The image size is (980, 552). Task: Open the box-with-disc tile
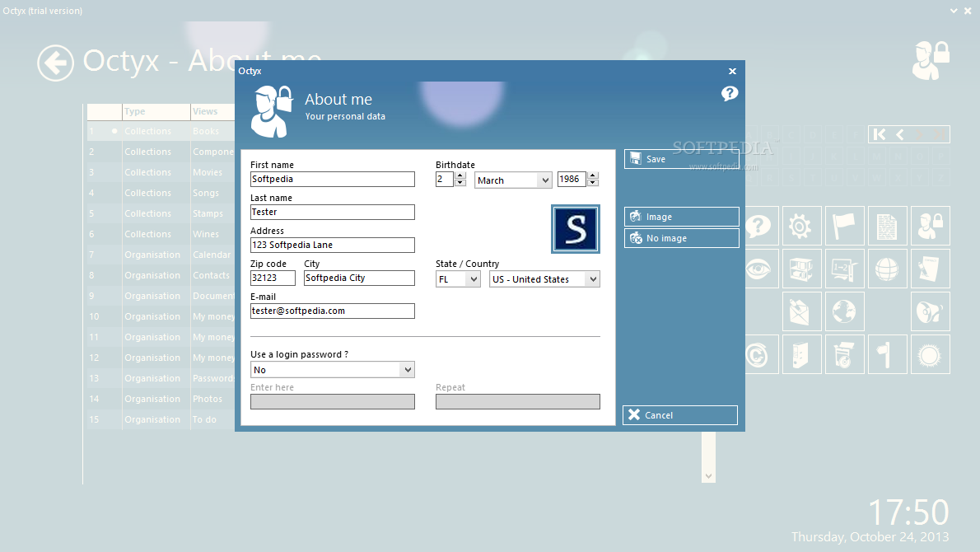point(844,354)
